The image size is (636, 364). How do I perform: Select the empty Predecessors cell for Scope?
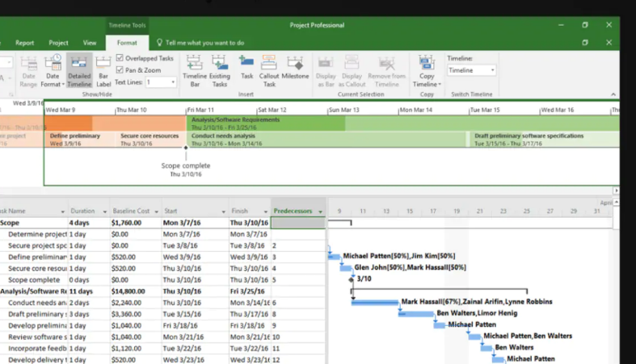tap(298, 223)
